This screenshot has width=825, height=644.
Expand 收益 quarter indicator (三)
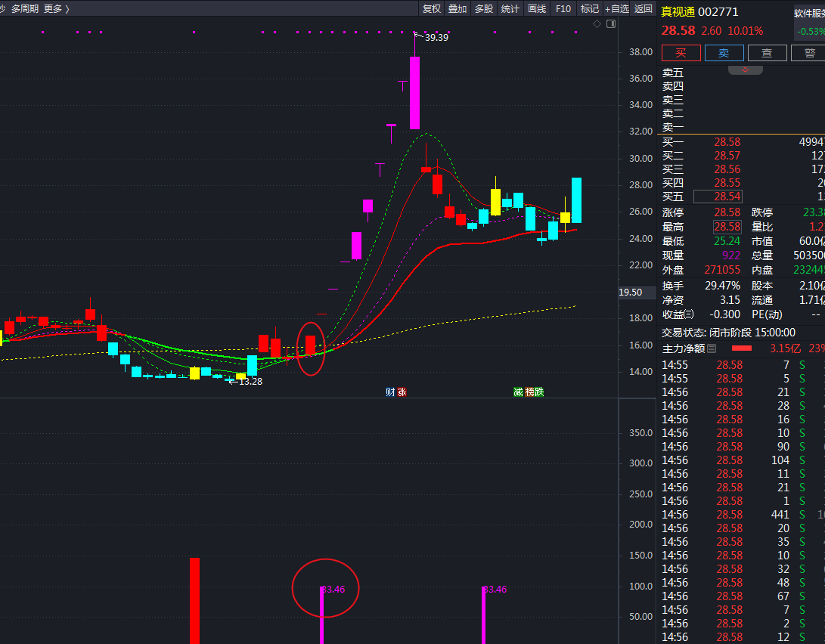tap(689, 314)
